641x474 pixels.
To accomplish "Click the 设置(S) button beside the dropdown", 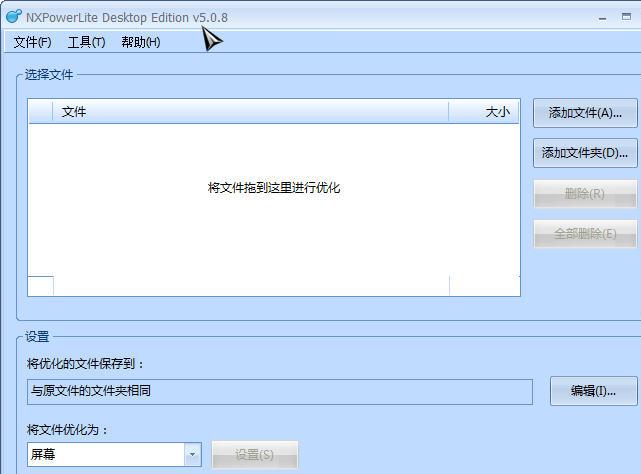I will [254, 455].
